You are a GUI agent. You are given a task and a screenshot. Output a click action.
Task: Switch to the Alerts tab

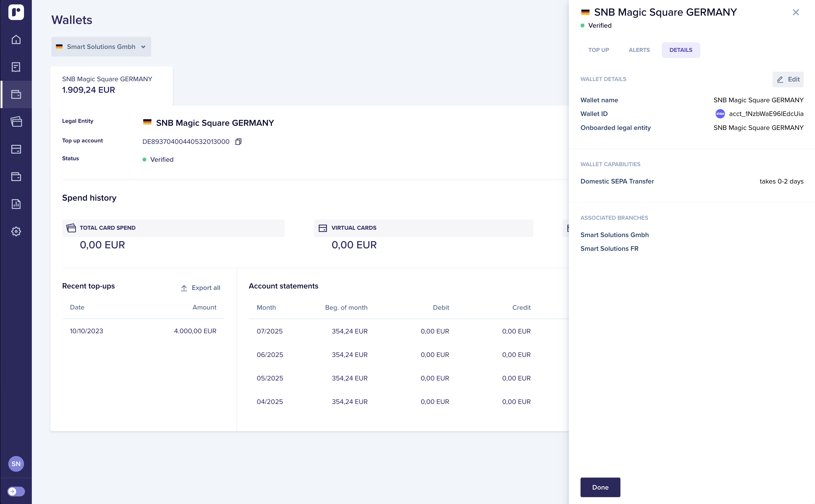pos(639,50)
